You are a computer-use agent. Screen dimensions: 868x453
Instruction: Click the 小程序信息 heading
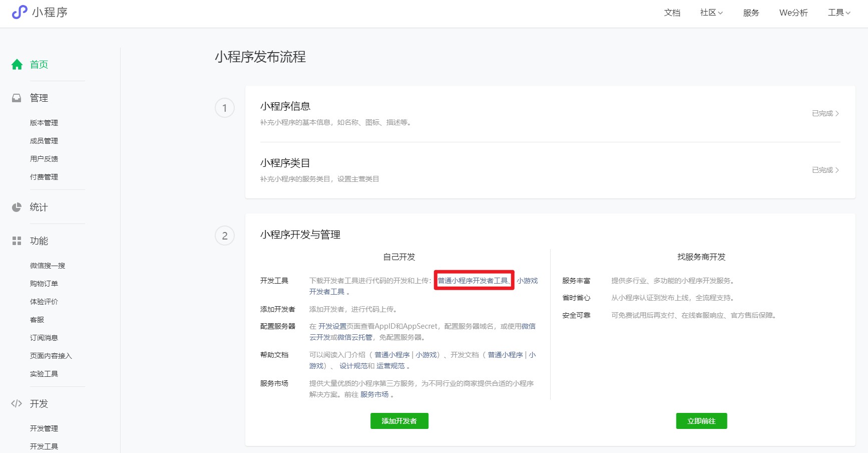(x=285, y=106)
